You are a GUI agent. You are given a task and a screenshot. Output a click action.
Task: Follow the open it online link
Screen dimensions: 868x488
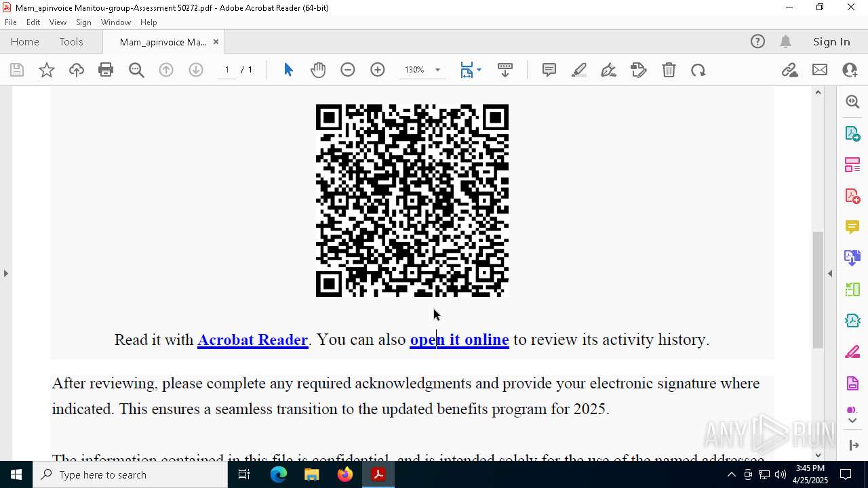click(x=459, y=340)
